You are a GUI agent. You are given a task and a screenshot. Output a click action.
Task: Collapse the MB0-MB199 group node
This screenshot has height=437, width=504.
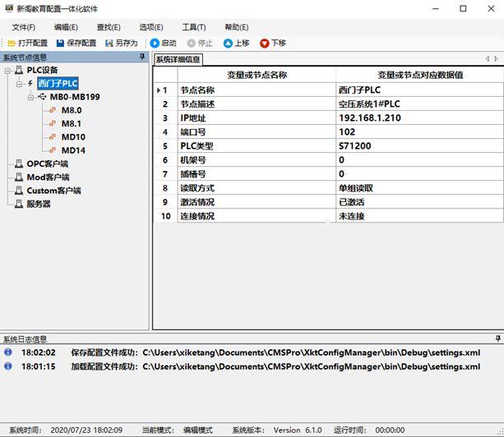coord(31,97)
